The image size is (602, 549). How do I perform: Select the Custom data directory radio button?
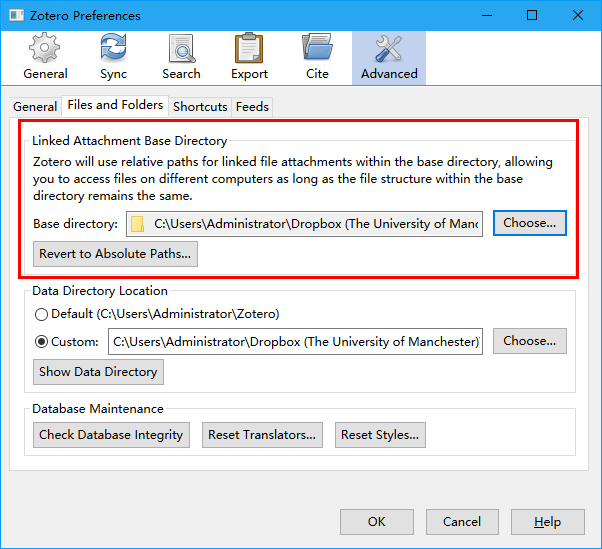(x=41, y=342)
